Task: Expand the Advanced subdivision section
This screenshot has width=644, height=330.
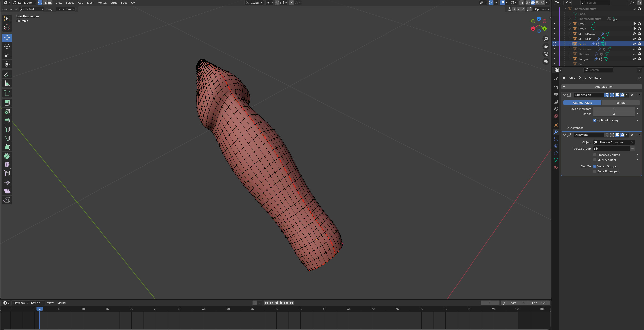Action: pyautogui.click(x=576, y=128)
